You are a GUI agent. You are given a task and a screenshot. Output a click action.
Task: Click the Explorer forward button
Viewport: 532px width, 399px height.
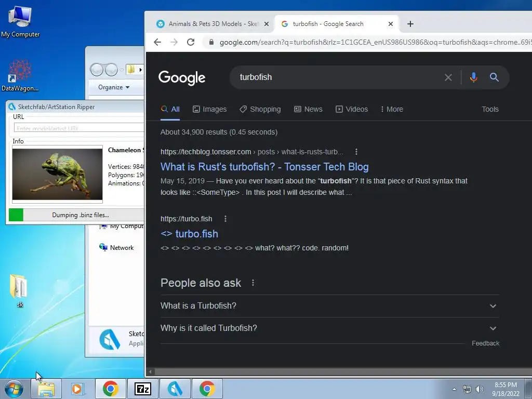pos(111,70)
